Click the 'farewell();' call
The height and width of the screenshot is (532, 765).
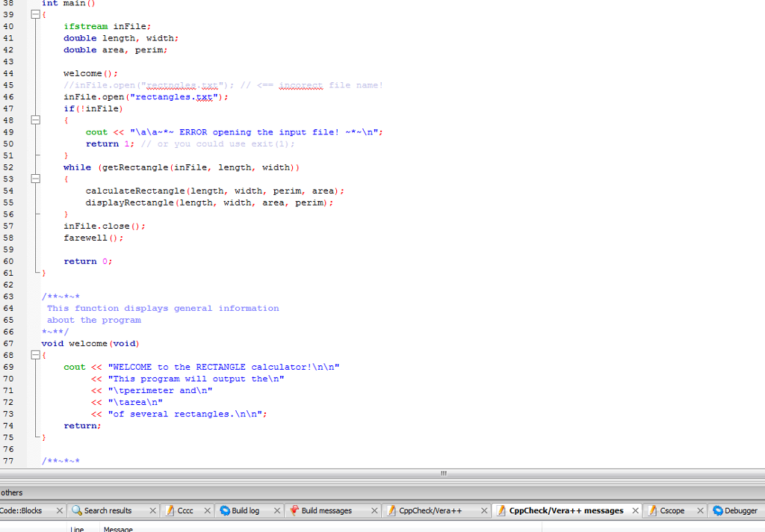tap(93, 238)
